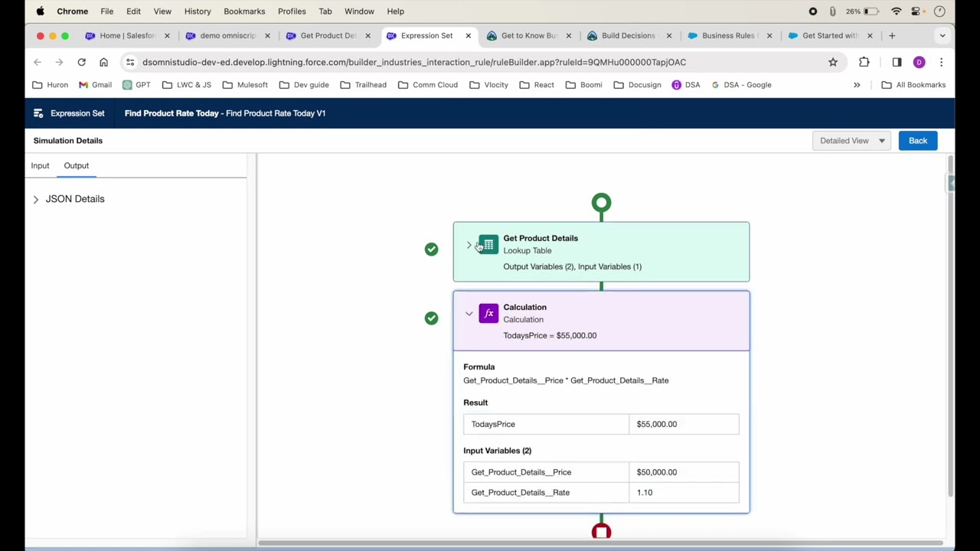Viewport: 980px width, 551px height.
Task: Open the Gmail bookmark
Action: (95, 85)
